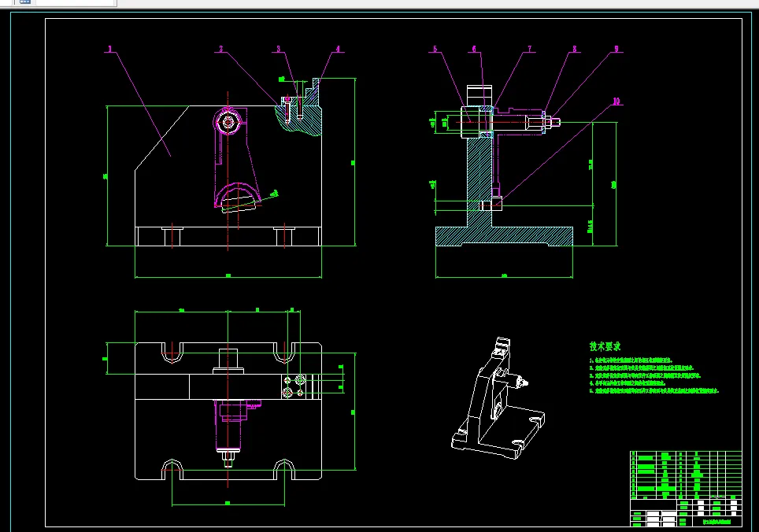
Task: Select part balloon number 9
Action: pos(616,49)
